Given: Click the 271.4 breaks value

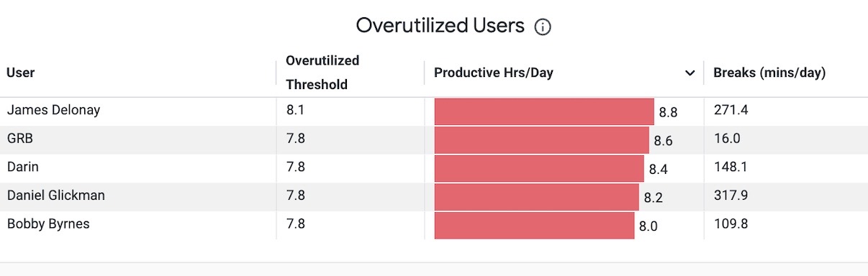Looking at the screenshot, I should point(731,111).
